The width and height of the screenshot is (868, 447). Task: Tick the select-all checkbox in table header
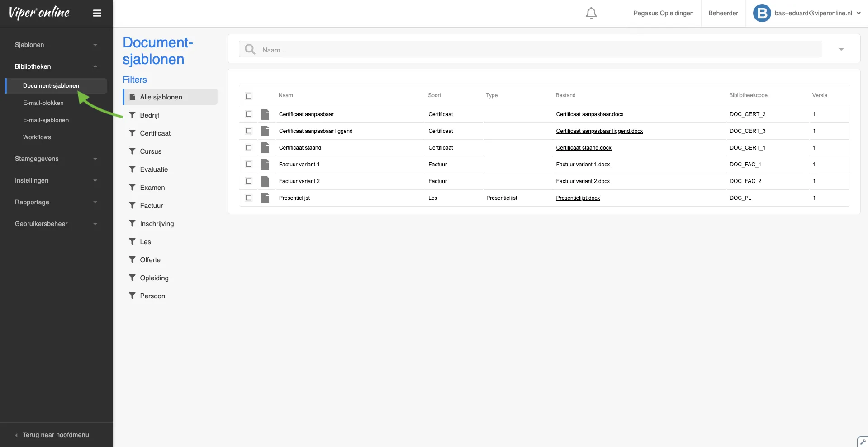[x=248, y=96]
